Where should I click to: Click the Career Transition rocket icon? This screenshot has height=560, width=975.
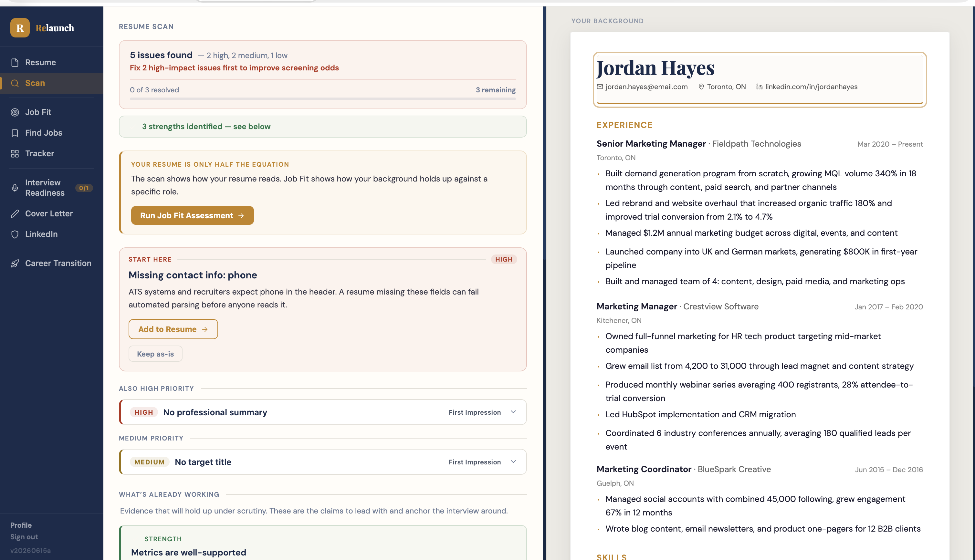[15, 264]
